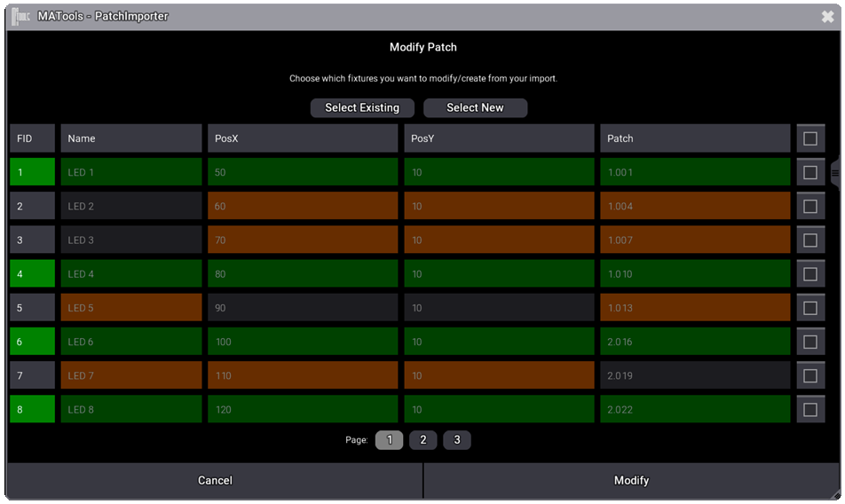Check the box for LED 2 row
Viewport: 845px width, 504px height.
pyautogui.click(x=810, y=206)
